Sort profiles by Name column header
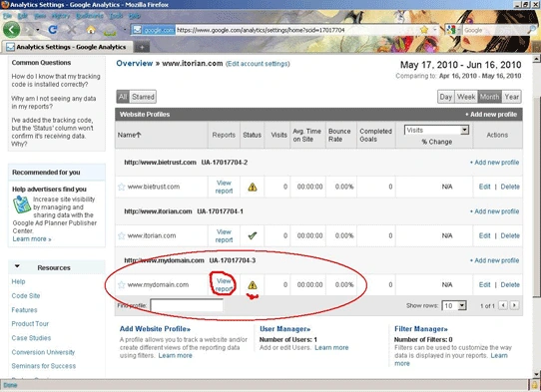 (129, 135)
